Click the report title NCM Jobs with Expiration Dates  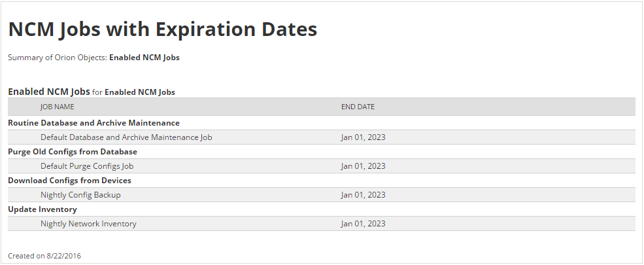tap(163, 29)
